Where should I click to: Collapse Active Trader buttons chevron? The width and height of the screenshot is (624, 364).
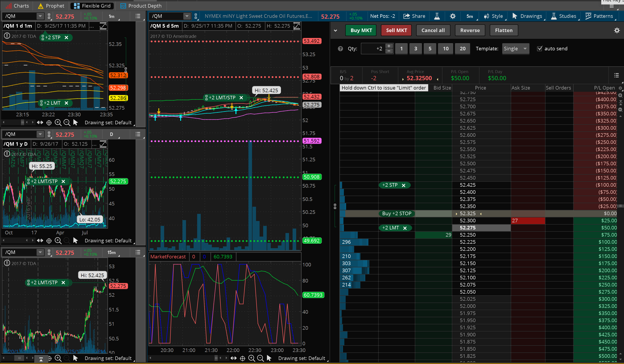point(335,31)
